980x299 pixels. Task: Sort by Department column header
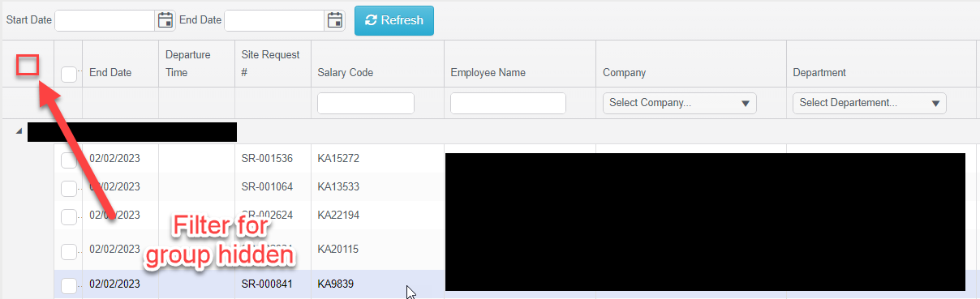click(x=819, y=72)
